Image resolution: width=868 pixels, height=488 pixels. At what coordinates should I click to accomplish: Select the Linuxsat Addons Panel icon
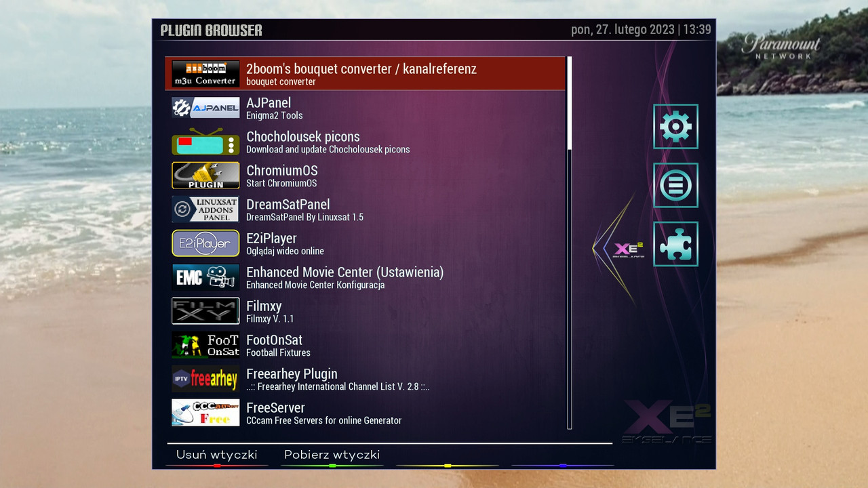coord(205,209)
